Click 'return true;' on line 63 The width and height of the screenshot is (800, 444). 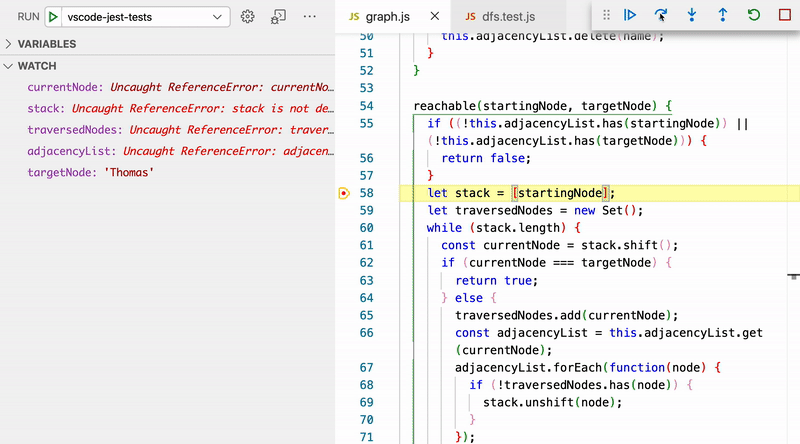496,281
